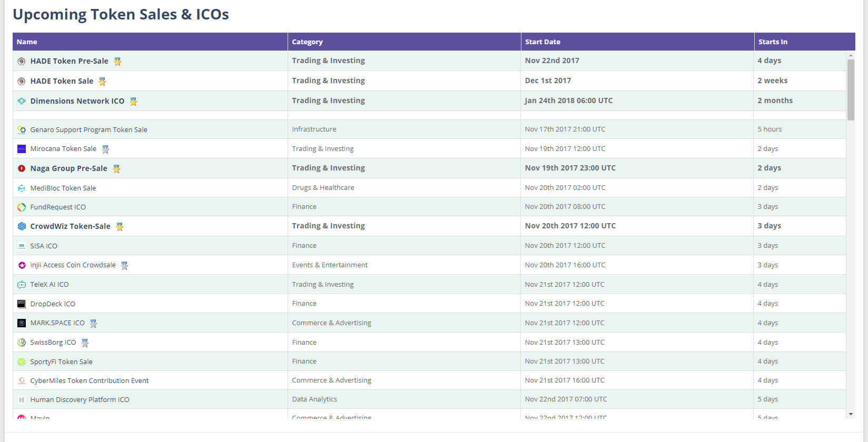
Task: Click the TeleX AI ICO logo icon
Action: click(22, 285)
